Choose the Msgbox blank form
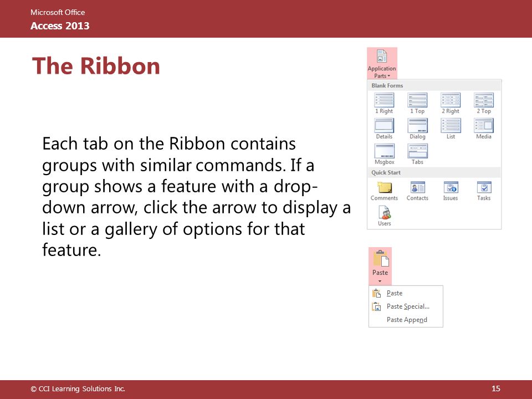 pyautogui.click(x=384, y=155)
